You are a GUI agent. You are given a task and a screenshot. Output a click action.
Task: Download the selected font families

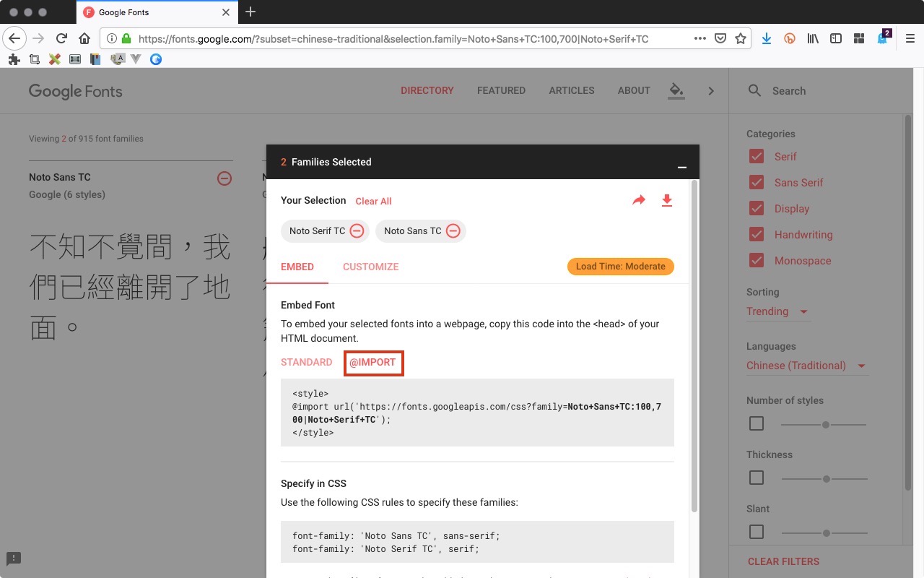667,200
